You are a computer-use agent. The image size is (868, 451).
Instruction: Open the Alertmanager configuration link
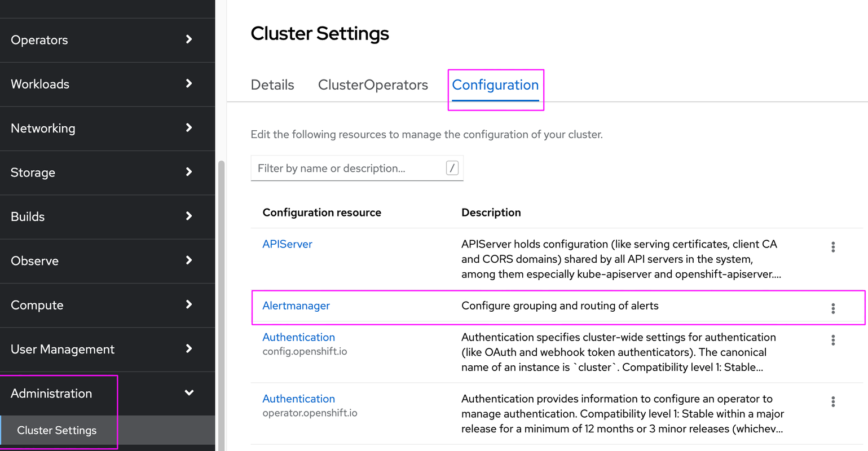coord(296,306)
